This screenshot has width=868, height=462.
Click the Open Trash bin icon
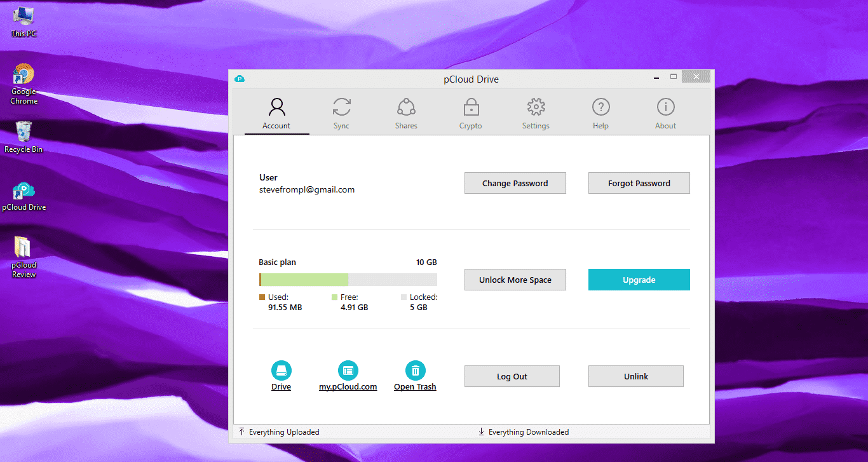tap(415, 370)
